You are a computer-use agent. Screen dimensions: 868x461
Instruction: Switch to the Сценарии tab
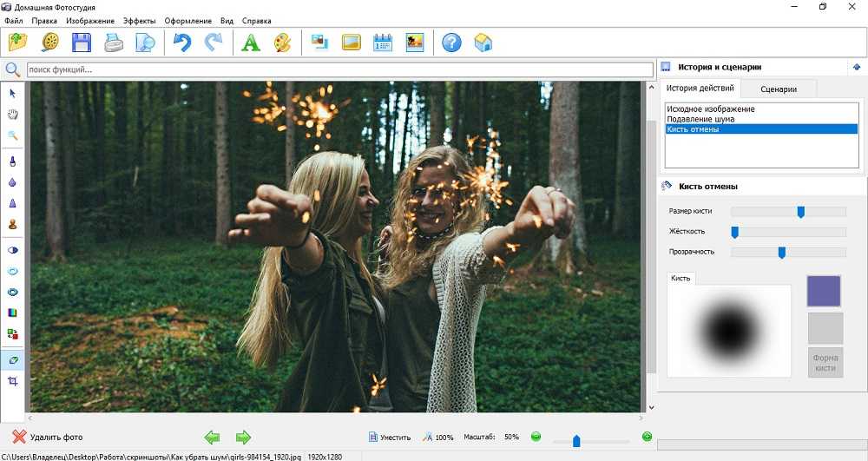click(779, 89)
